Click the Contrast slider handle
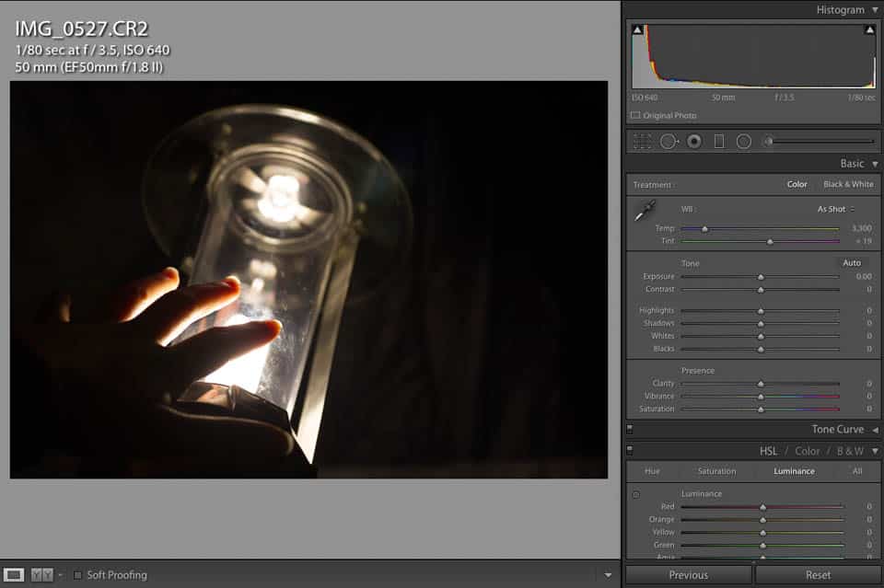884x588 pixels. (761, 290)
